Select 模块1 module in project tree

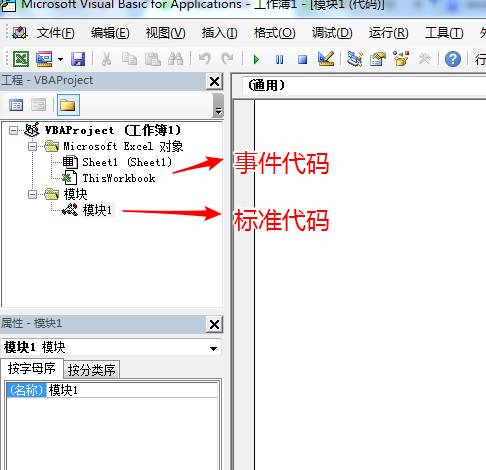point(97,210)
